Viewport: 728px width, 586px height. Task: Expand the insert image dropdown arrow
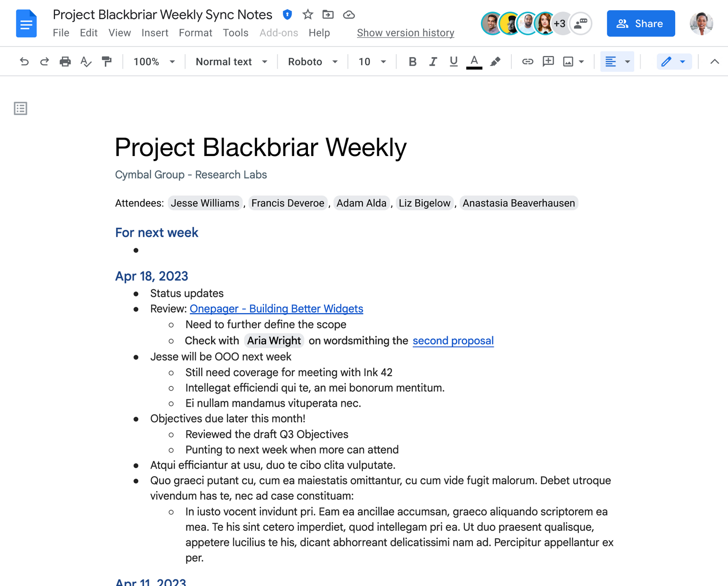point(581,61)
